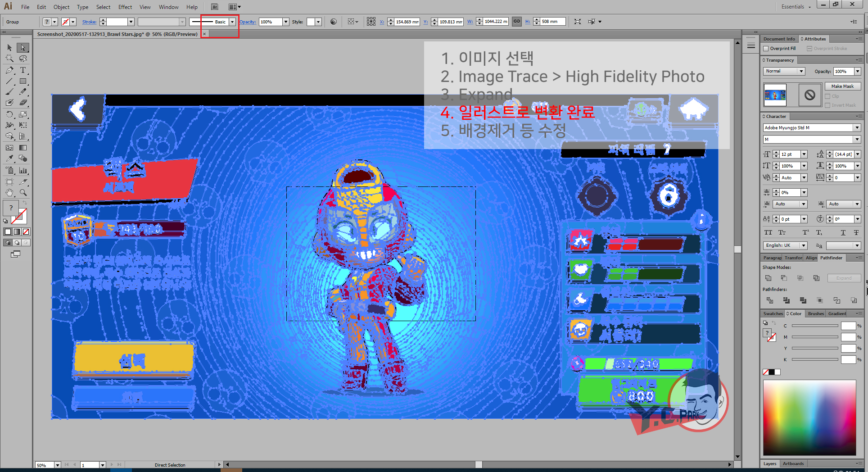Select the Scale tool
The width and height of the screenshot is (868, 472).
(23, 114)
